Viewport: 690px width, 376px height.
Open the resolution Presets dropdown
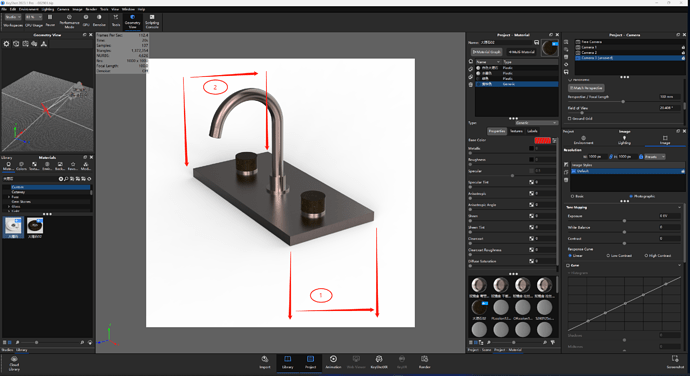(x=655, y=157)
